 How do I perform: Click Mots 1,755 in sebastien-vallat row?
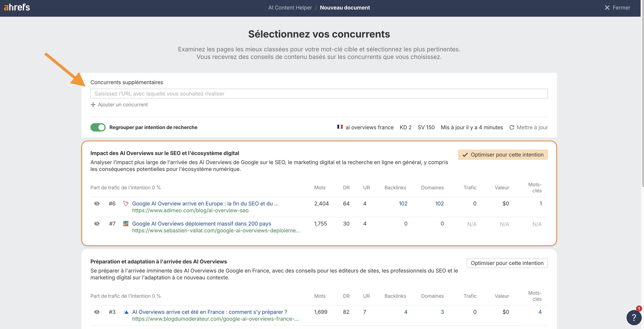click(x=320, y=224)
